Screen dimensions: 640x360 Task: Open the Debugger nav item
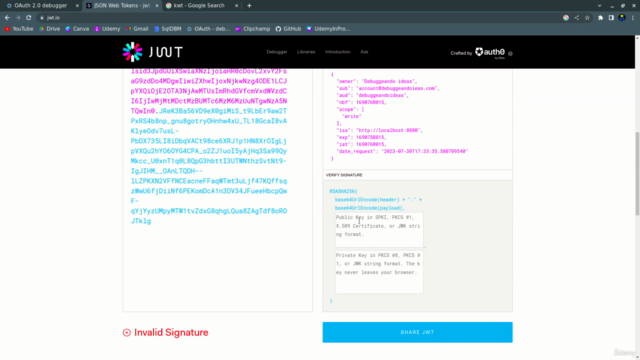pos(277,52)
